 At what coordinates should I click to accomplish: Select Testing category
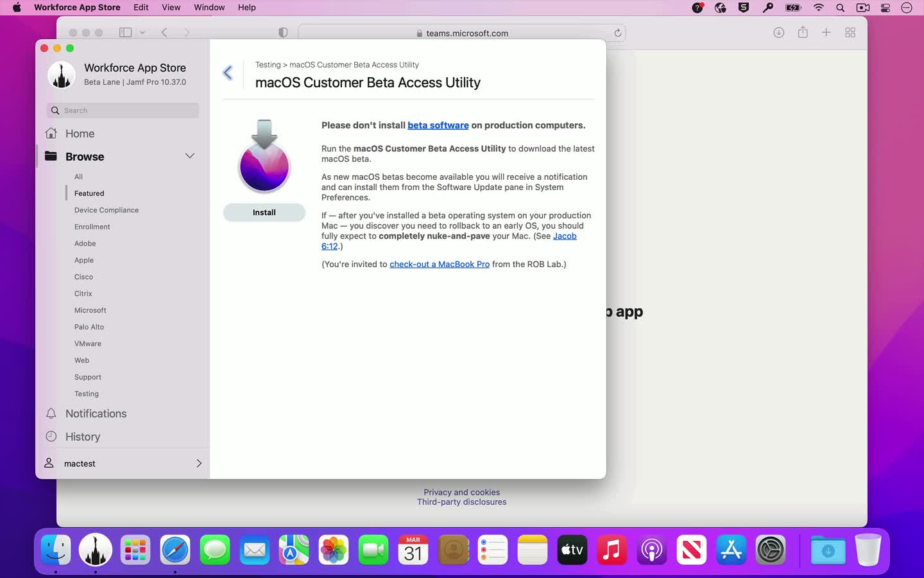(x=87, y=394)
